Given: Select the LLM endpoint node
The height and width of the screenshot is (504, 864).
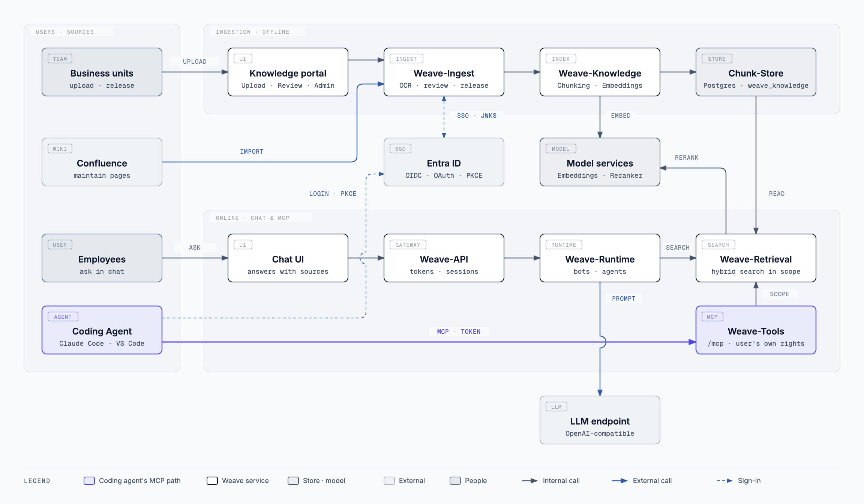Looking at the screenshot, I should [x=600, y=420].
